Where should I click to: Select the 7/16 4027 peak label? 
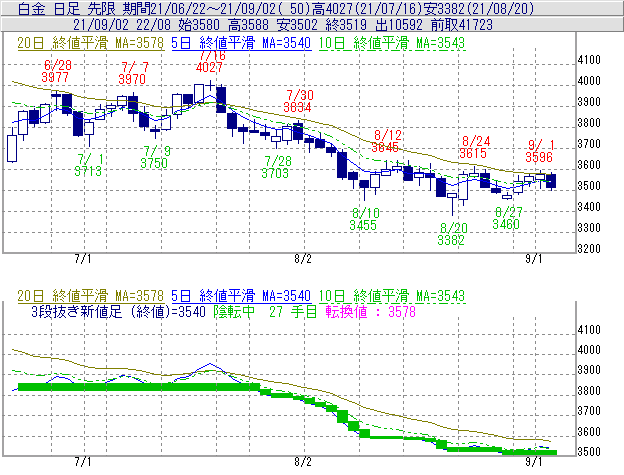pyautogui.click(x=210, y=62)
